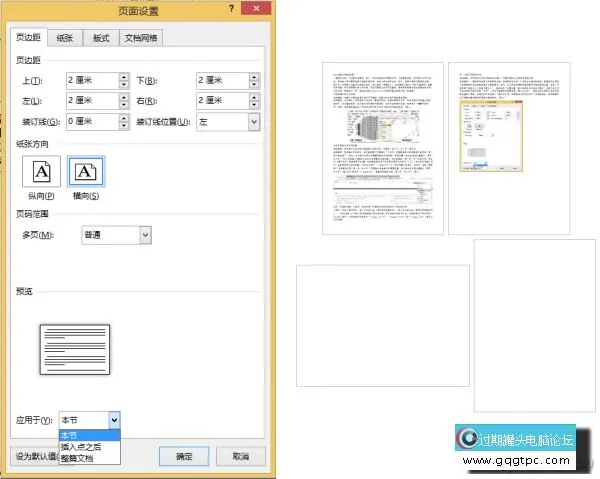The image size is (600, 479).
Task: Choose 插入点之后 in the dropdown list
Action: coord(90,446)
